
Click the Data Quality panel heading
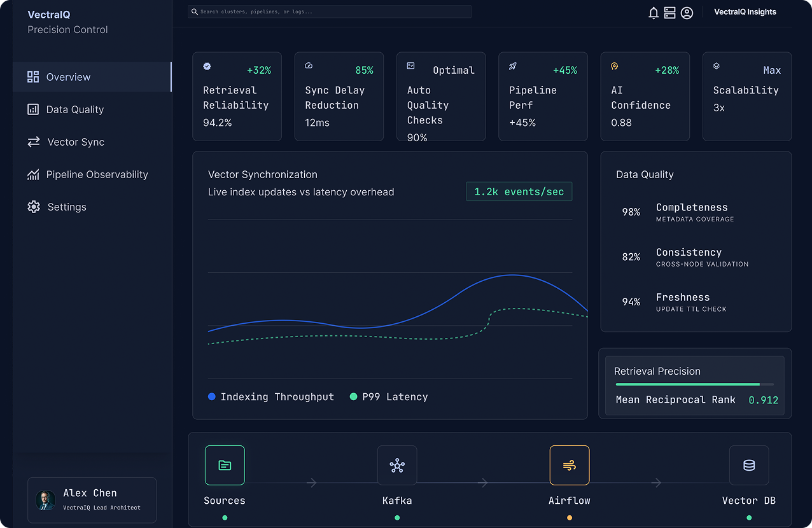coord(645,174)
